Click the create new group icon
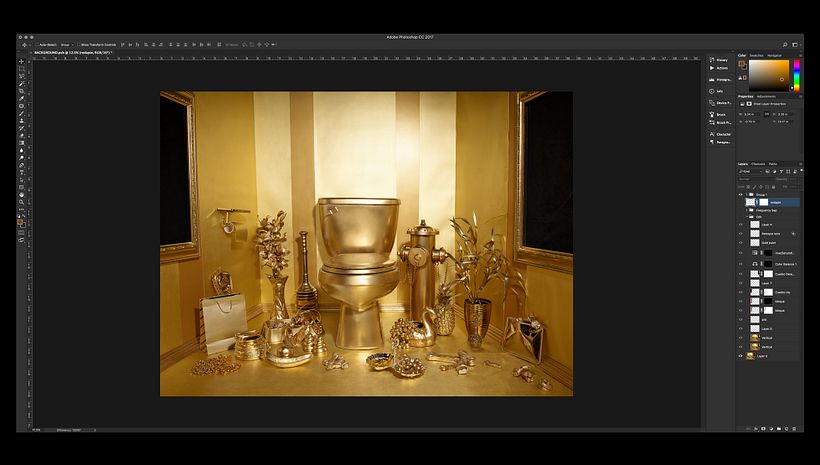820x465 pixels. click(779, 428)
